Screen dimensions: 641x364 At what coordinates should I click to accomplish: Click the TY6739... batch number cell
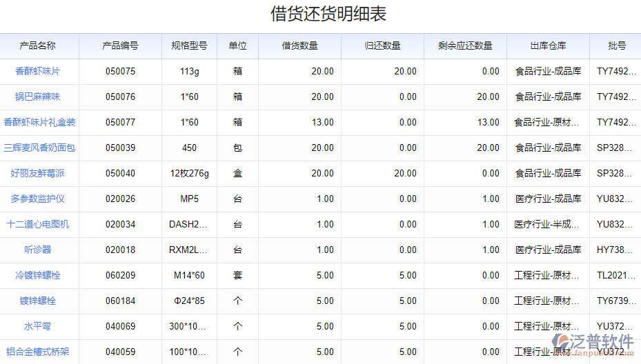pos(616,301)
